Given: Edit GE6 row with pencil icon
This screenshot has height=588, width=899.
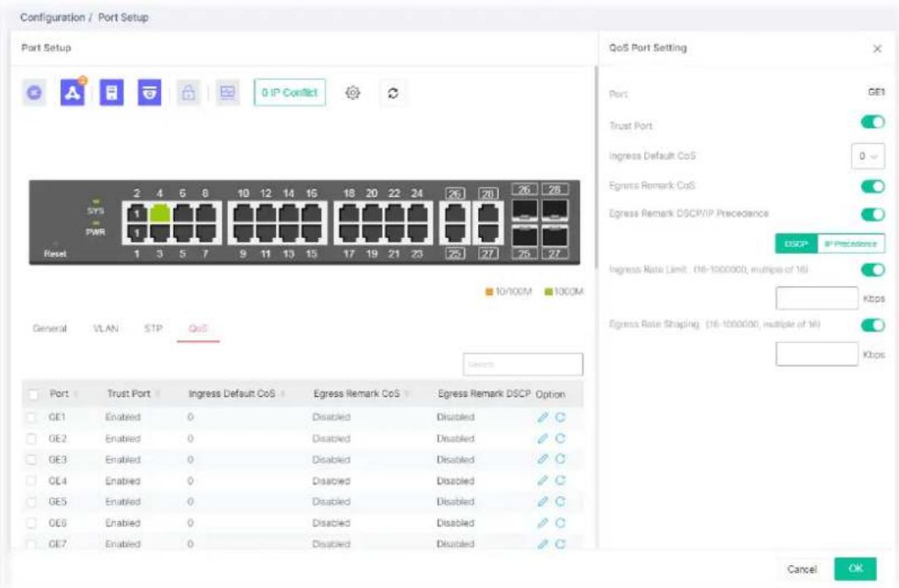Looking at the screenshot, I should click(543, 523).
